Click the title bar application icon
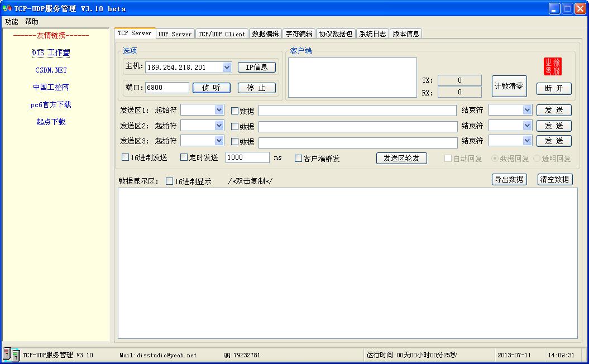 7,8
